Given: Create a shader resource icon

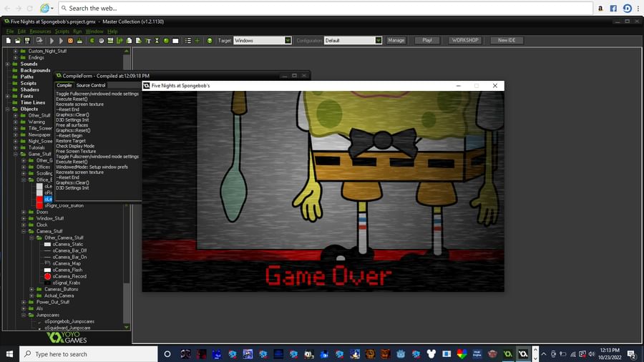Looking at the screenshot, I should pyautogui.click(x=138, y=41).
